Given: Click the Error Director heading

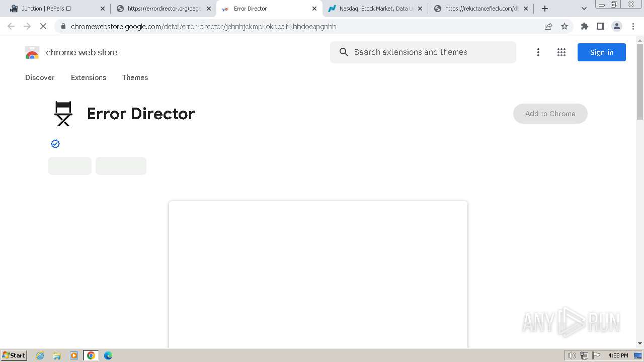Looking at the screenshot, I should [x=141, y=114].
